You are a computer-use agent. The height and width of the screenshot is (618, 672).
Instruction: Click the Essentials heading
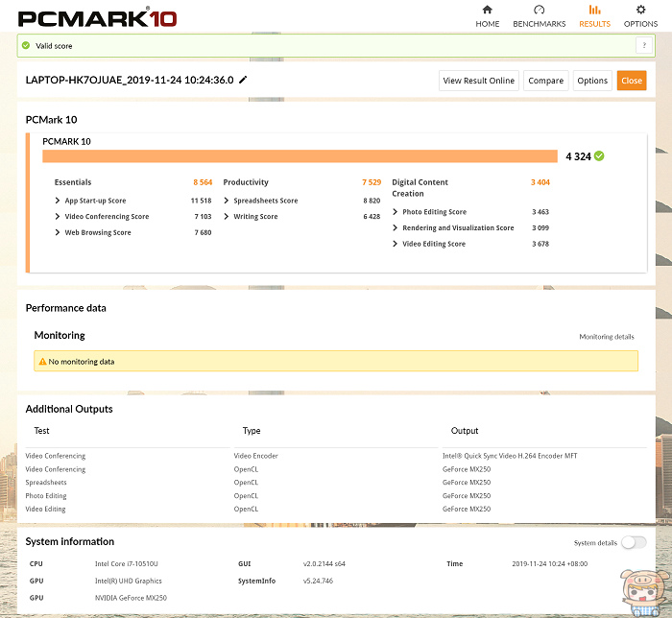click(x=73, y=182)
